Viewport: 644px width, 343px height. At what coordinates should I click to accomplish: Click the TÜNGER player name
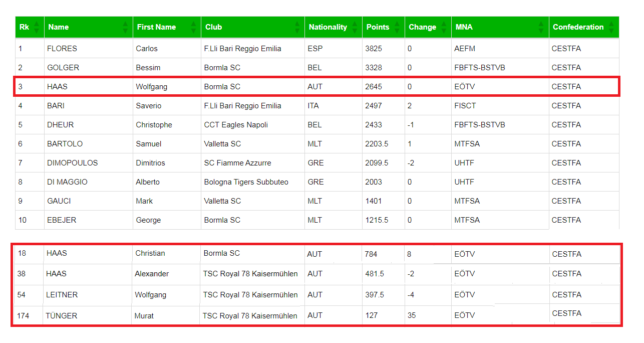tap(62, 316)
